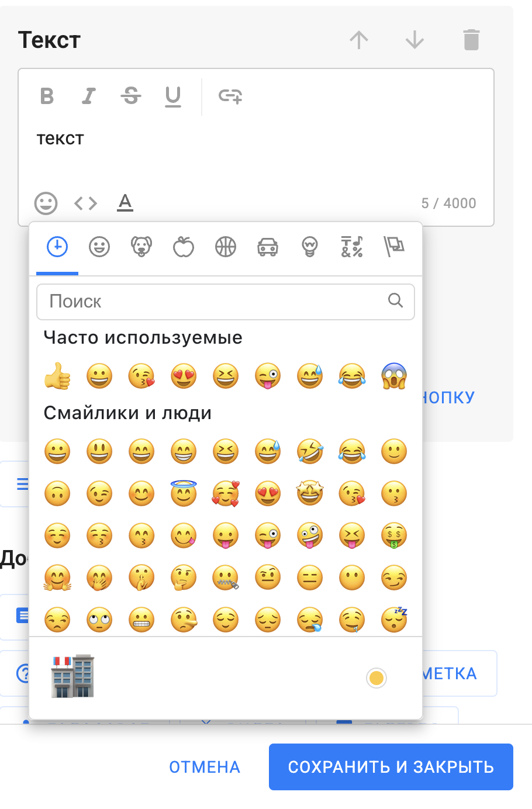Toggle underline formatting

[x=173, y=96]
